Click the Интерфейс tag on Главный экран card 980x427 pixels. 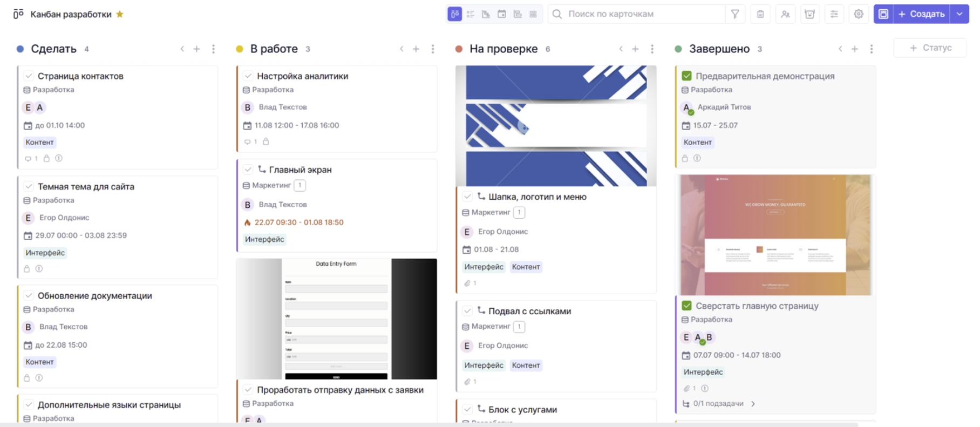click(x=264, y=240)
